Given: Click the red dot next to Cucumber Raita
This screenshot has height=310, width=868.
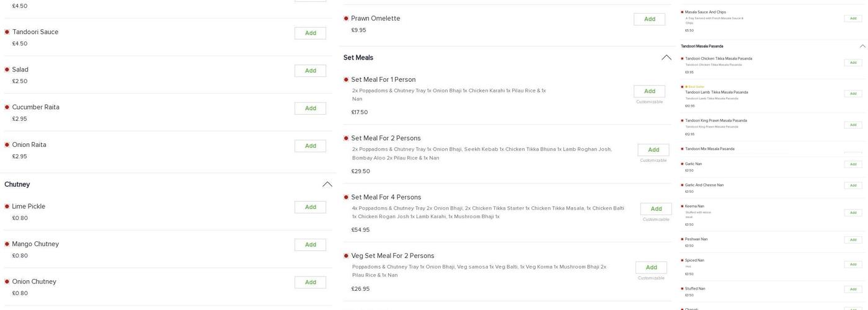Looking at the screenshot, I should click(7, 107).
